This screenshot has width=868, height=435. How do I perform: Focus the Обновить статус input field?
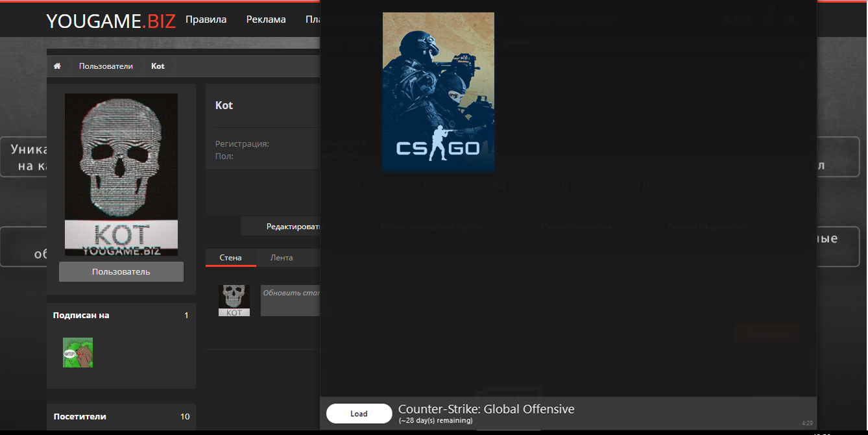(x=291, y=301)
